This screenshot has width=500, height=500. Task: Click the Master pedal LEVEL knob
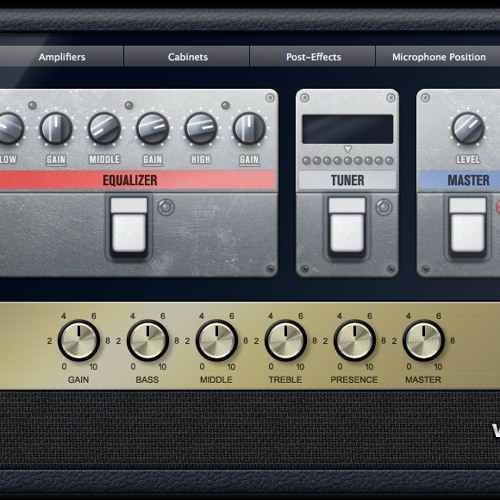(x=468, y=128)
